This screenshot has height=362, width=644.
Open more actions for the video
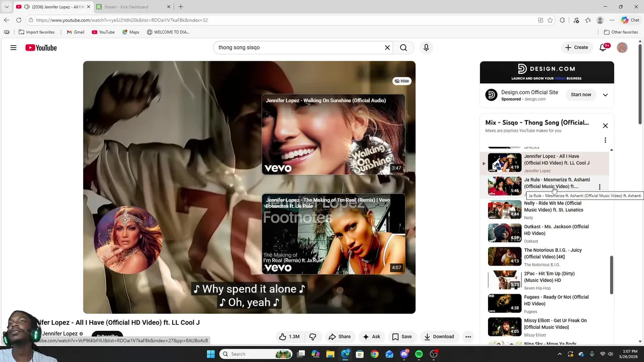click(468, 337)
